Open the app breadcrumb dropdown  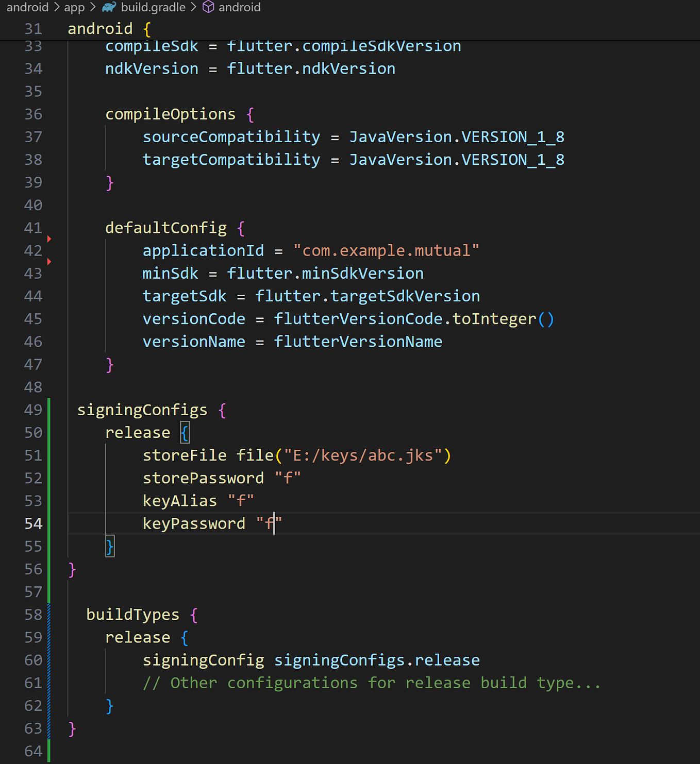(x=74, y=7)
